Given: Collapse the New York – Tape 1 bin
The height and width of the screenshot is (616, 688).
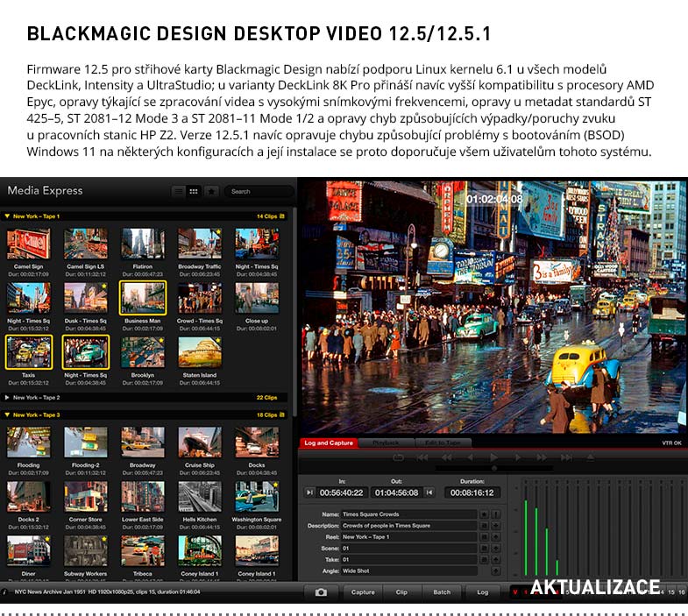Looking at the screenshot, I should click(7, 216).
